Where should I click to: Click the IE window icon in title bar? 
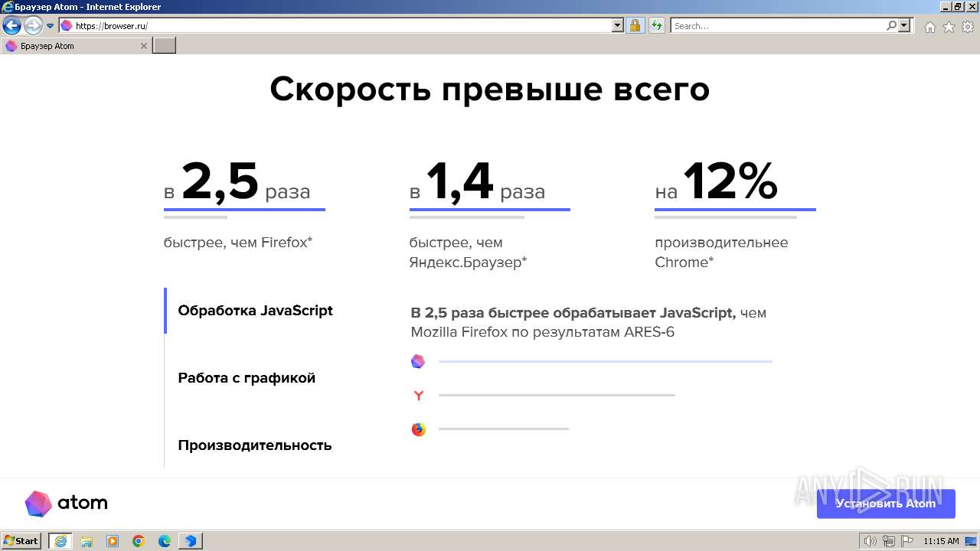(7, 7)
